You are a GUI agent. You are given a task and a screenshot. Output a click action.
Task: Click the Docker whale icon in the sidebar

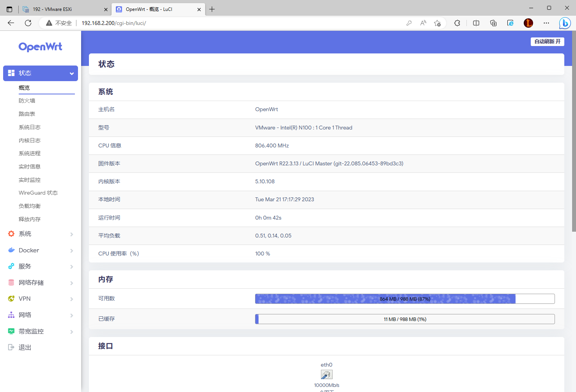[x=11, y=250]
